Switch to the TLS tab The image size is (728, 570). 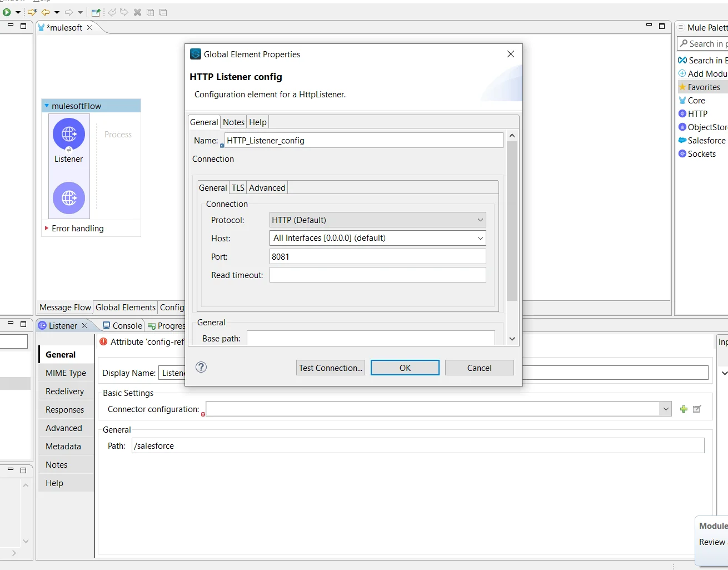238,187
